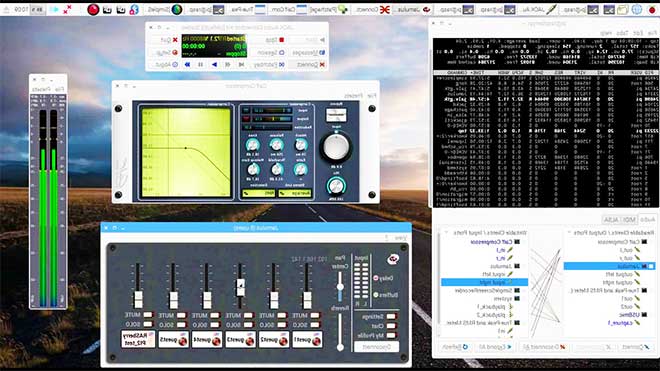The image size is (660, 371).
Task: Open Setup in JACK control window
Action: pyautogui.click(x=168, y=53)
